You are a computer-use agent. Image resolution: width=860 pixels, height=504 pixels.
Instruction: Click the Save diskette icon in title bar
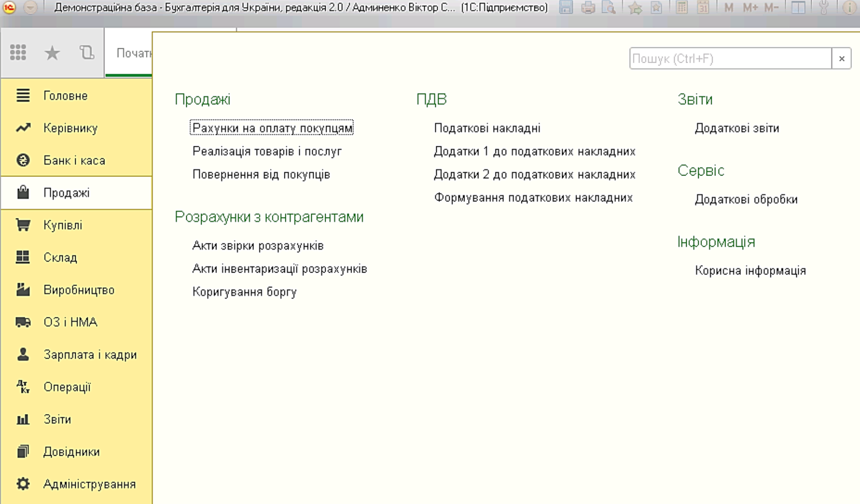[566, 7]
